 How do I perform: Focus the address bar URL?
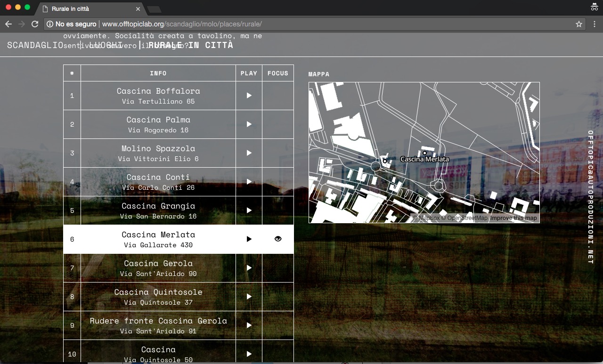point(182,24)
